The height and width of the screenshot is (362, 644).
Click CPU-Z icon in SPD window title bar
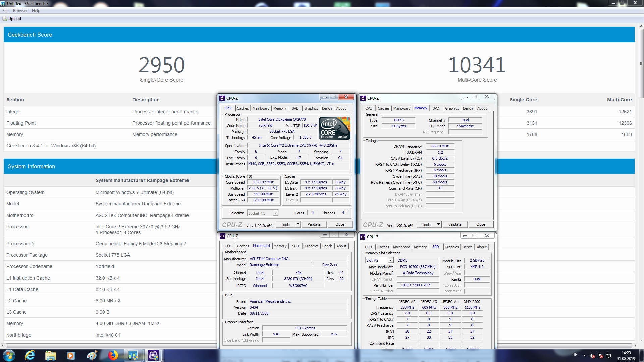pyautogui.click(x=363, y=237)
